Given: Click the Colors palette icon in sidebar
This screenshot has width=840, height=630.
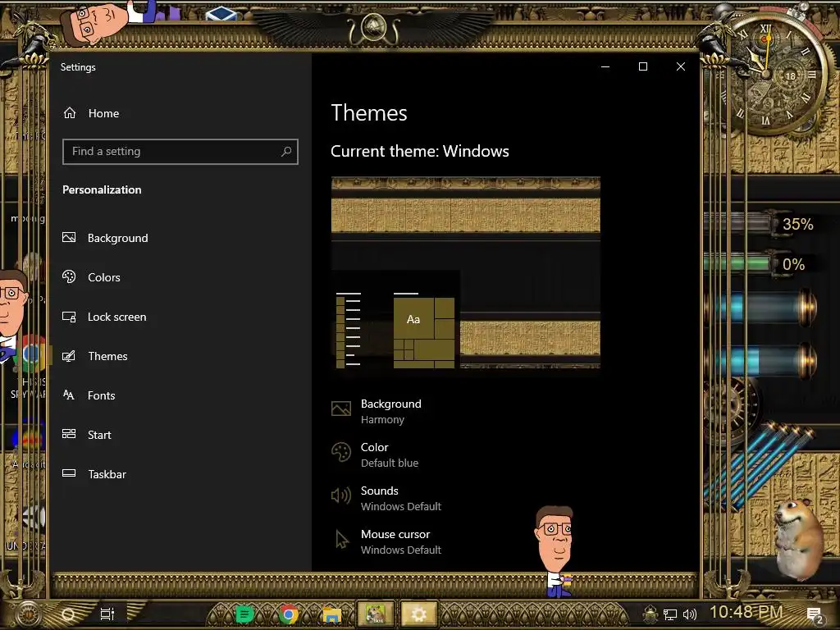Looking at the screenshot, I should [x=69, y=276].
